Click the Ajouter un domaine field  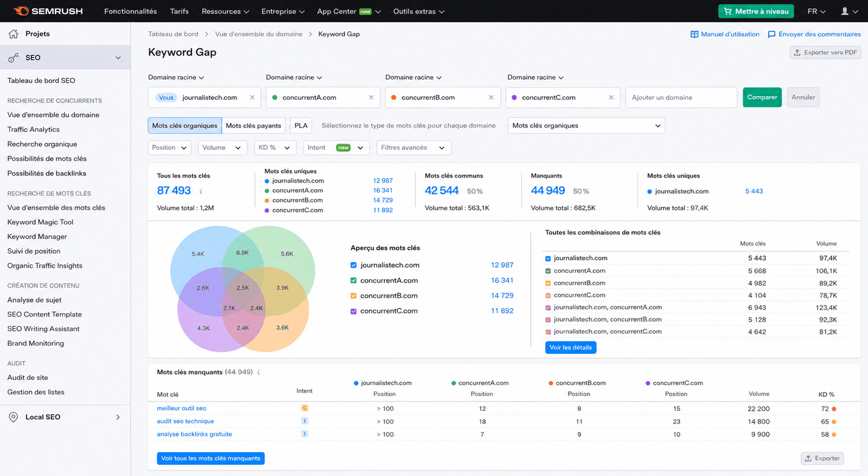(x=681, y=98)
